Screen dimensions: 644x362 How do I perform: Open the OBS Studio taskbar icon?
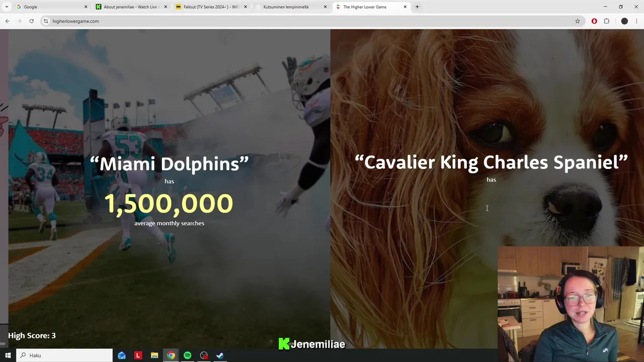204,355
